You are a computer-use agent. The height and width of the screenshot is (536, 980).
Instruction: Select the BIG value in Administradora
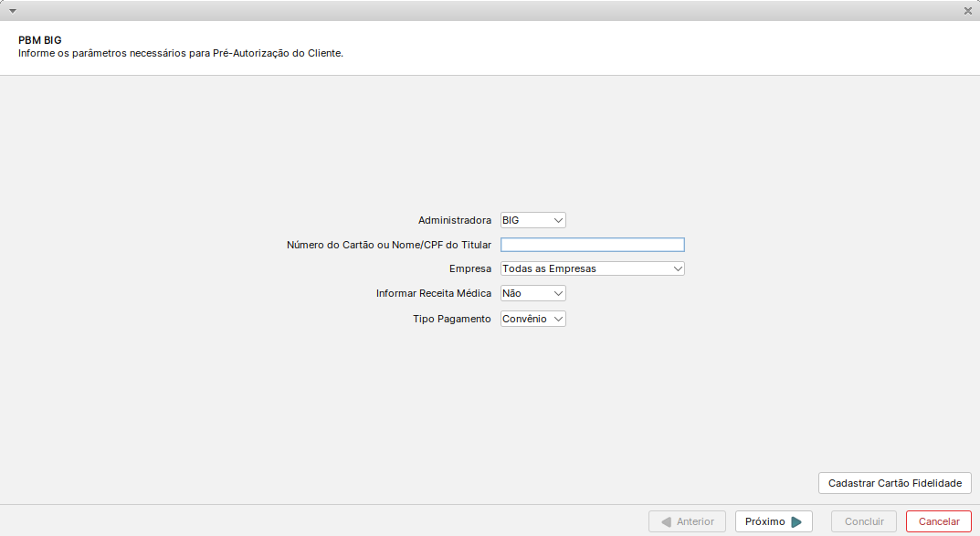click(x=533, y=221)
